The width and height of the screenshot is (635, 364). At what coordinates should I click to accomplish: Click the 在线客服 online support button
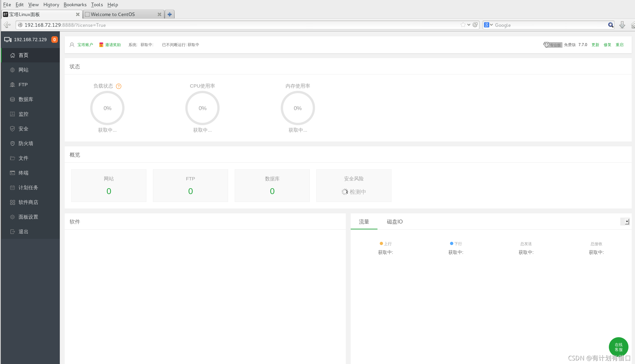[x=618, y=347]
